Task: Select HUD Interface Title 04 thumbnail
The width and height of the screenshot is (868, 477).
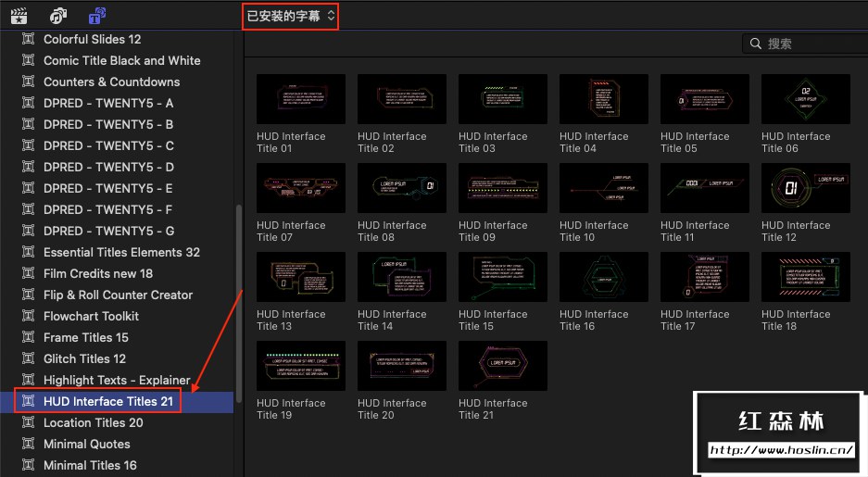Action: (604, 99)
